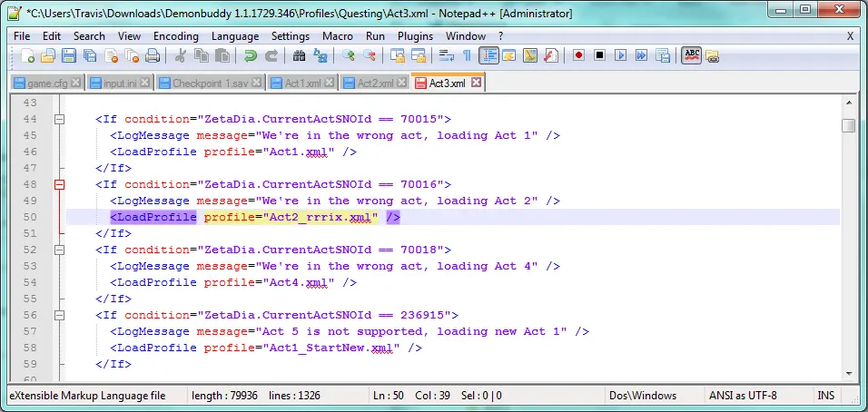
Task: Redo edit with the gray arrow icon
Action: 271,55
